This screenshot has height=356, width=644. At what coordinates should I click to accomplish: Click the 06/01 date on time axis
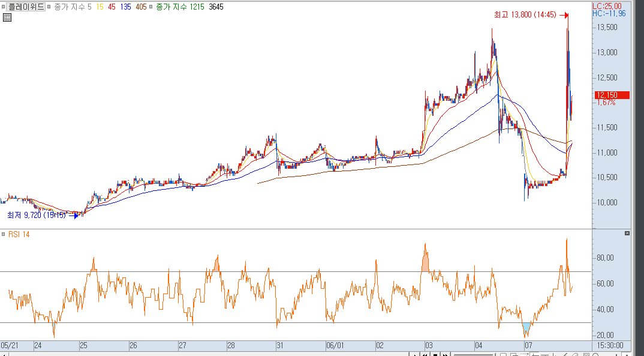click(335, 345)
